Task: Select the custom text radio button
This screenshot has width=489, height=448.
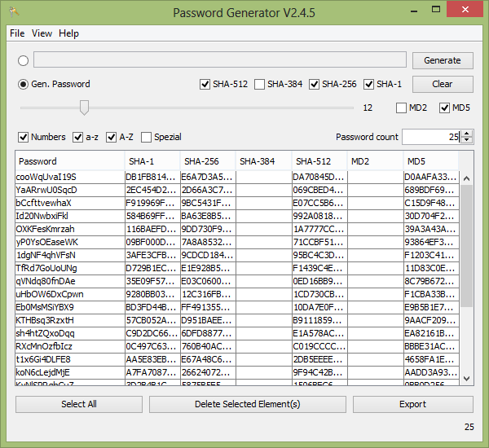Action: [x=23, y=60]
